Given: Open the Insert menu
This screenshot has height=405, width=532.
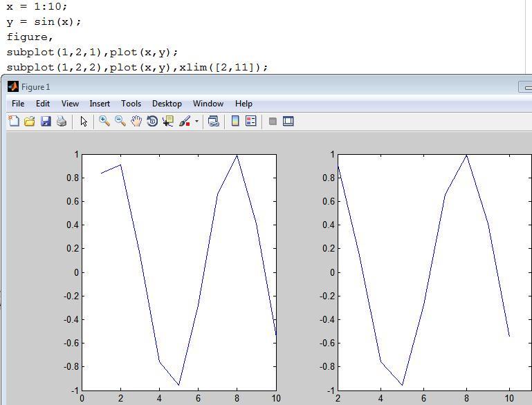Looking at the screenshot, I should [100, 104].
